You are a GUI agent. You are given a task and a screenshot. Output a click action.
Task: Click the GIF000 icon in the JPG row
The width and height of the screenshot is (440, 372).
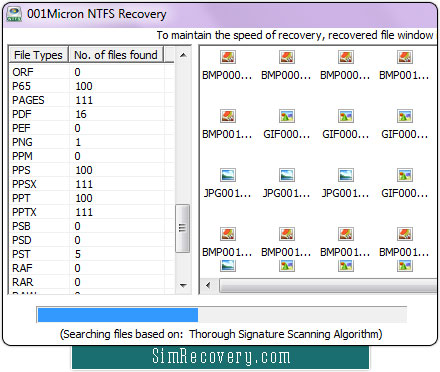(x=405, y=175)
